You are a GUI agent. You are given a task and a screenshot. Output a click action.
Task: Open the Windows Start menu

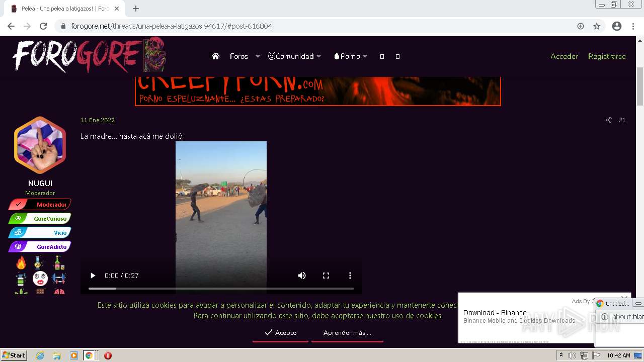(x=14, y=355)
